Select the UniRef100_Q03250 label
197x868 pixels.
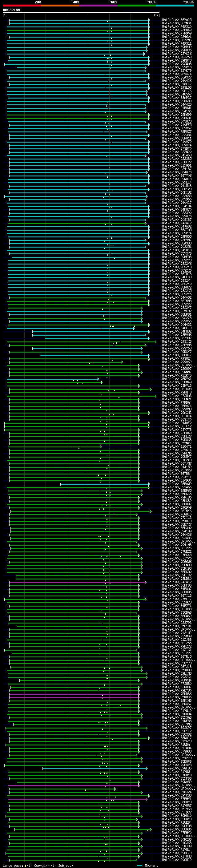[x=177, y=57]
